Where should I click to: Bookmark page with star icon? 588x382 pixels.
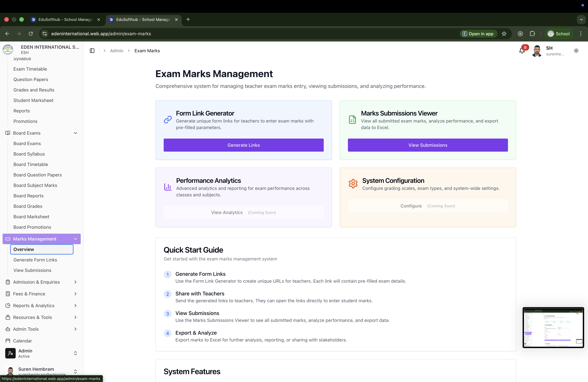tap(504, 34)
